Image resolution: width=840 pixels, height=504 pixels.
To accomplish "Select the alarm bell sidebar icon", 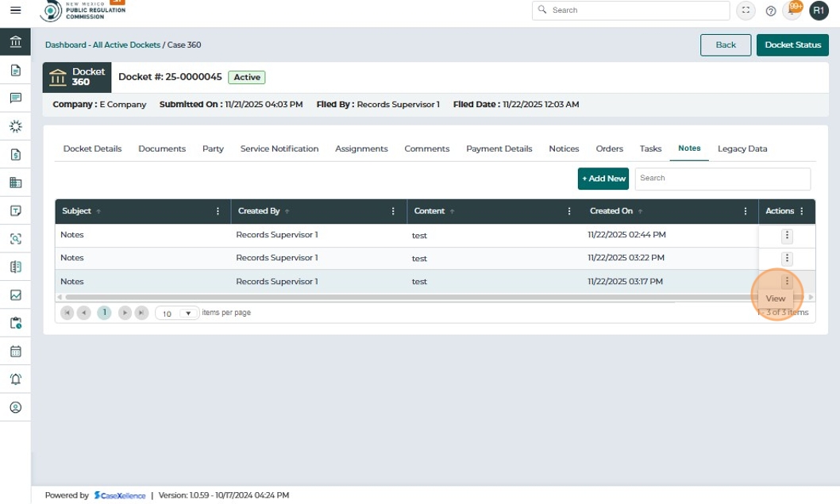I will (x=16, y=379).
